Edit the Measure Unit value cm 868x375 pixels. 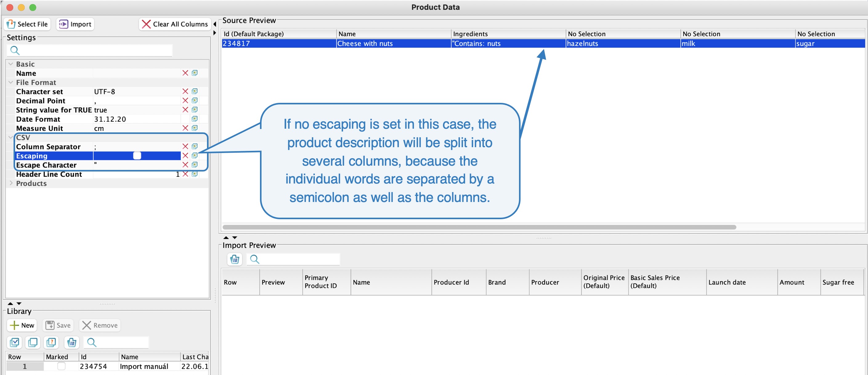point(137,128)
